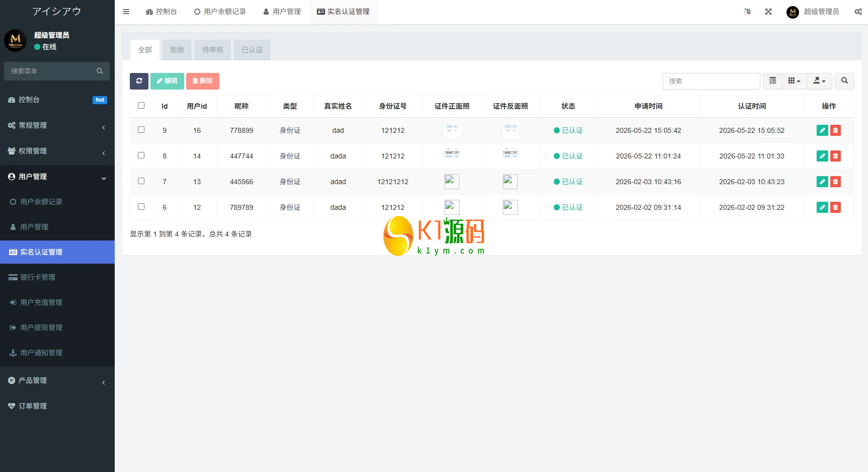Viewport: 868px width, 472px height.
Task: Edit the row with Id 8
Action: (x=822, y=156)
